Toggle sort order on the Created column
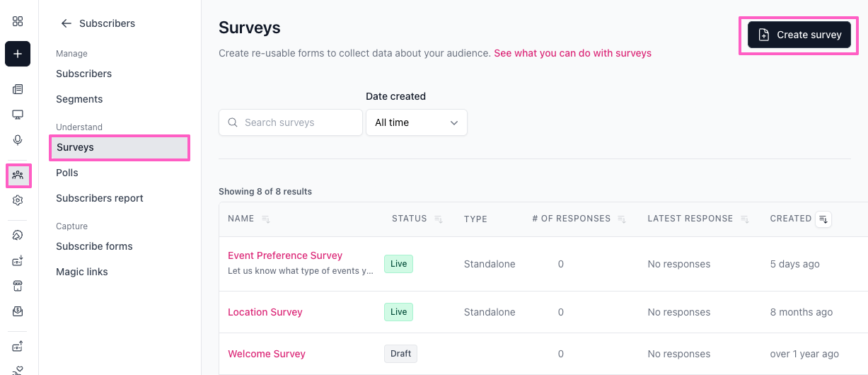This screenshot has height=375, width=868. (823, 219)
